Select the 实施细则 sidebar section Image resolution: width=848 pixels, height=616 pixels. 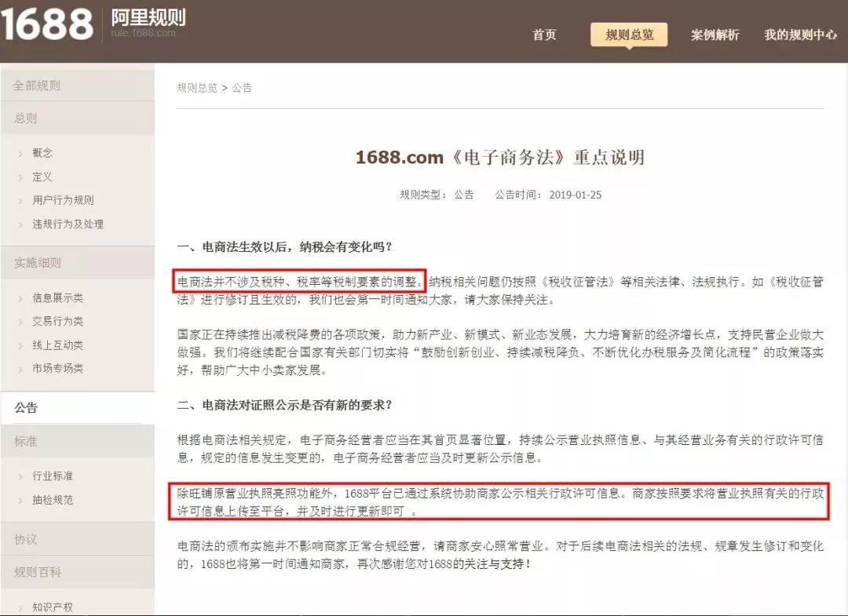(77, 263)
